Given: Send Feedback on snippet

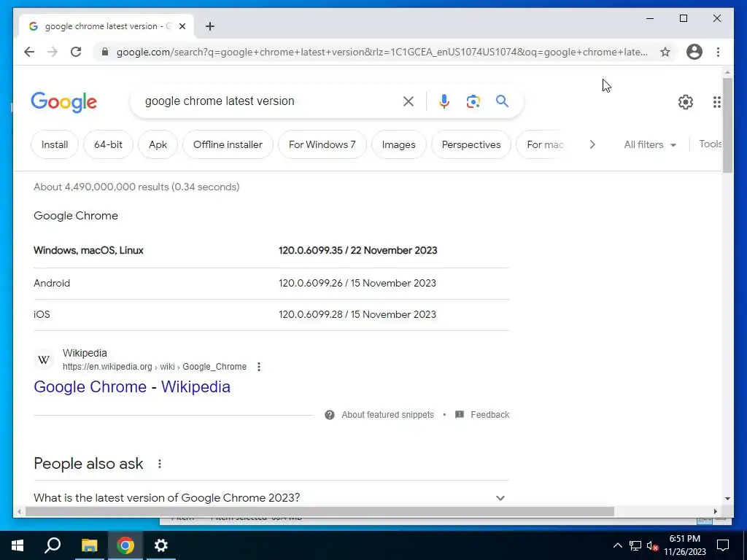Looking at the screenshot, I should [489, 415].
